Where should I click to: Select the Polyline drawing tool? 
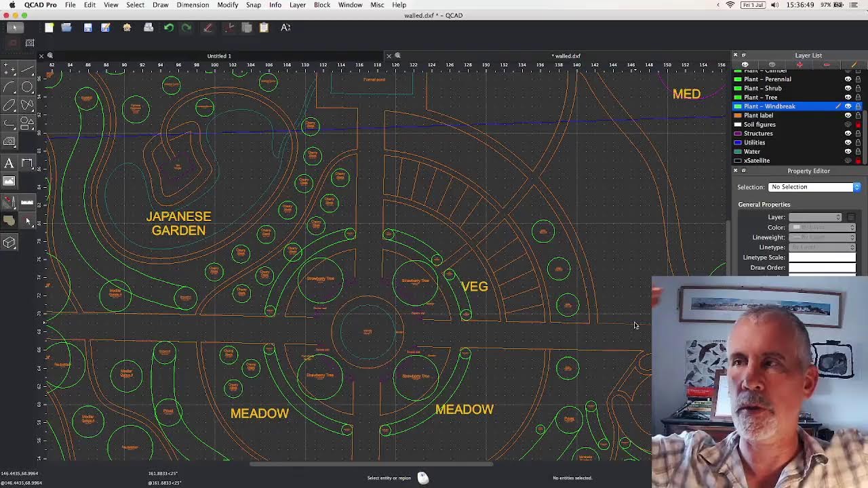click(9, 123)
